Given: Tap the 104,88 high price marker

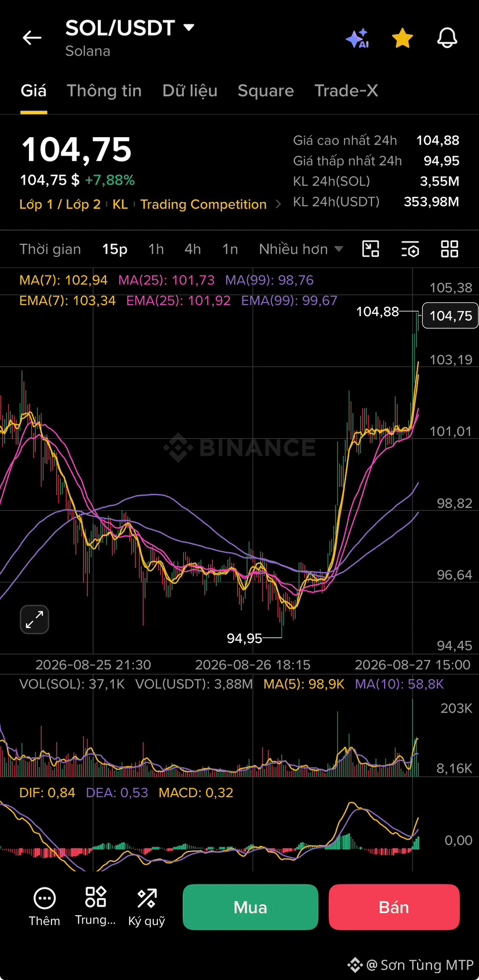Looking at the screenshot, I should coord(377,311).
